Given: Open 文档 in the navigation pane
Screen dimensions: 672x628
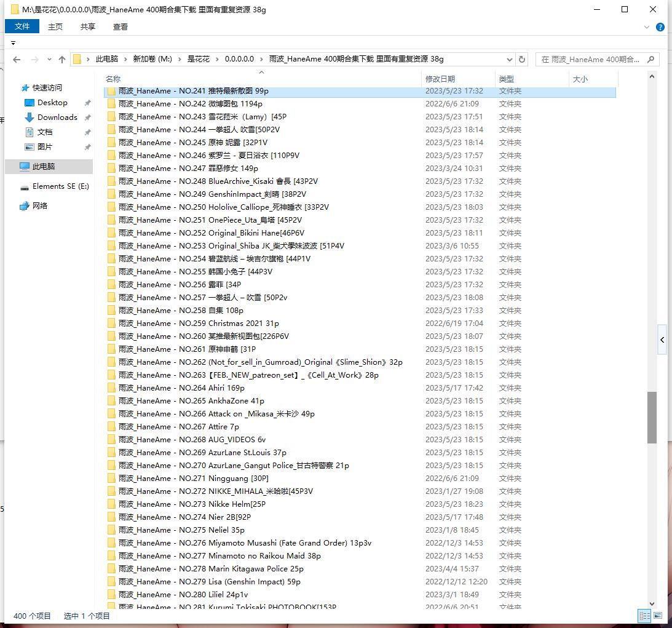Looking at the screenshot, I should (45, 132).
